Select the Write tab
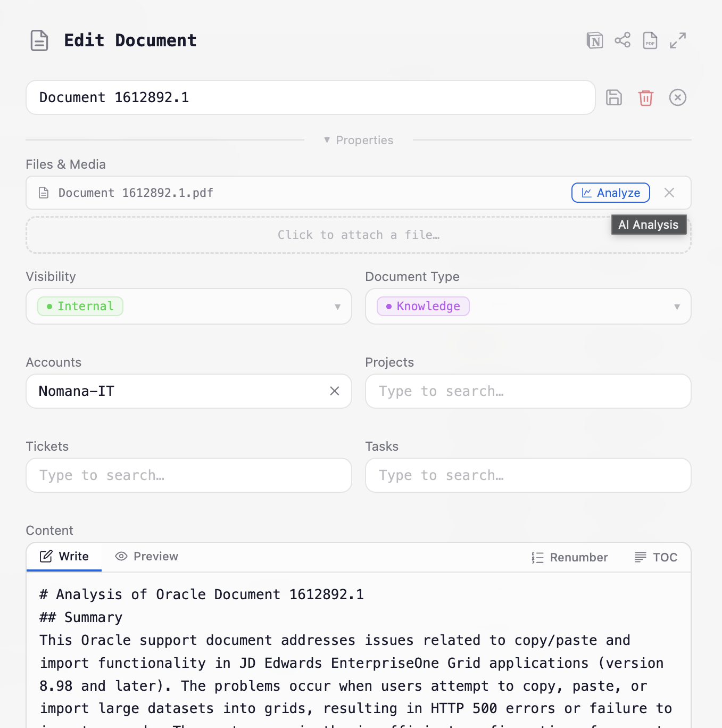The width and height of the screenshot is (722, 728). pos(64,556)
